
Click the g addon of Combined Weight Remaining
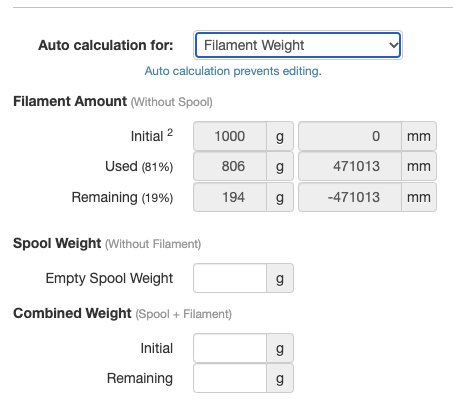[x=280, y=378]
